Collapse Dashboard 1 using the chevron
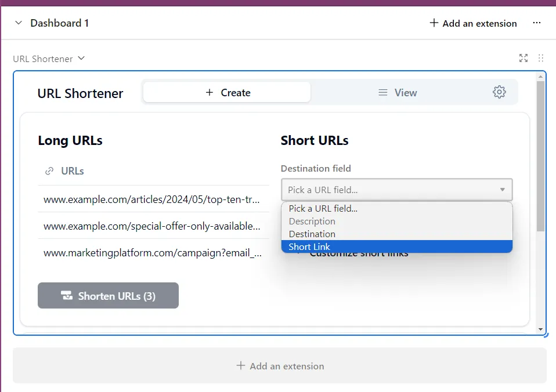Image resolution: width=556 pixels, height=392 pixels. (x=19, y=23)
